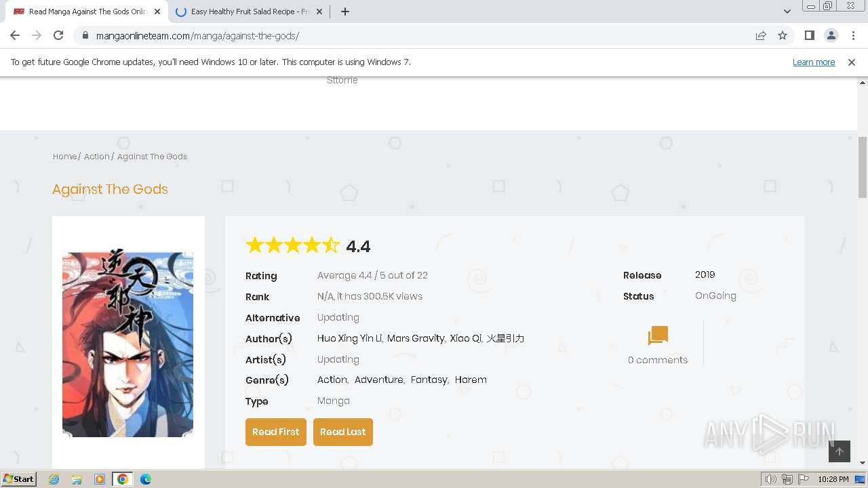Open network tray icon
The height and width of the screenshot is (488, 868).
787,479
